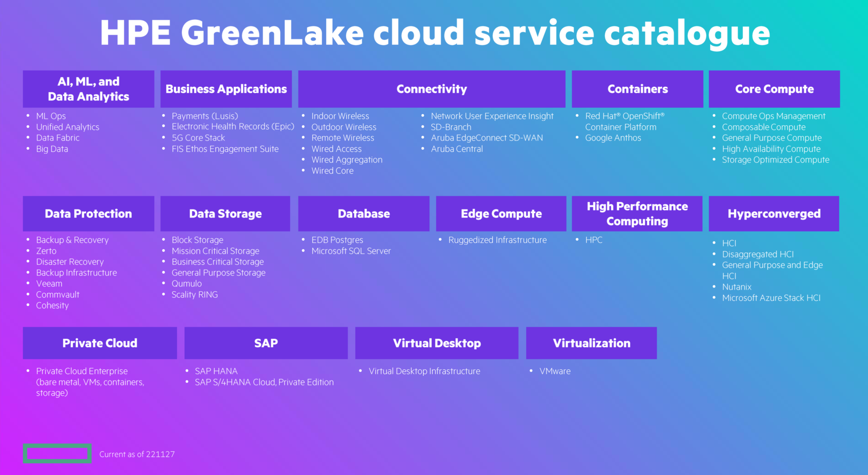Image resolution: width=868 pixels, height=475 pixels.
Task: Select the 'ML Ops' list item
Action: tap(51, 116)
